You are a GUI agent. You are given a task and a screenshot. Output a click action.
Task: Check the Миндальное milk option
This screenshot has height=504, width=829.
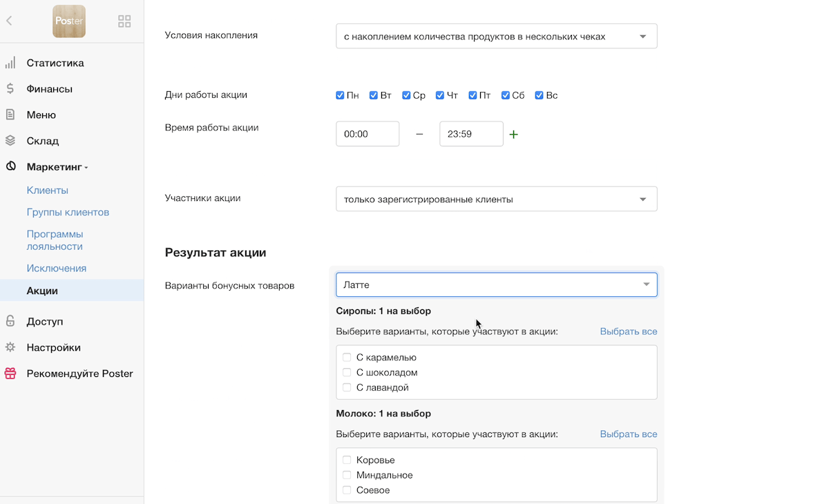(x=347, y=475)
